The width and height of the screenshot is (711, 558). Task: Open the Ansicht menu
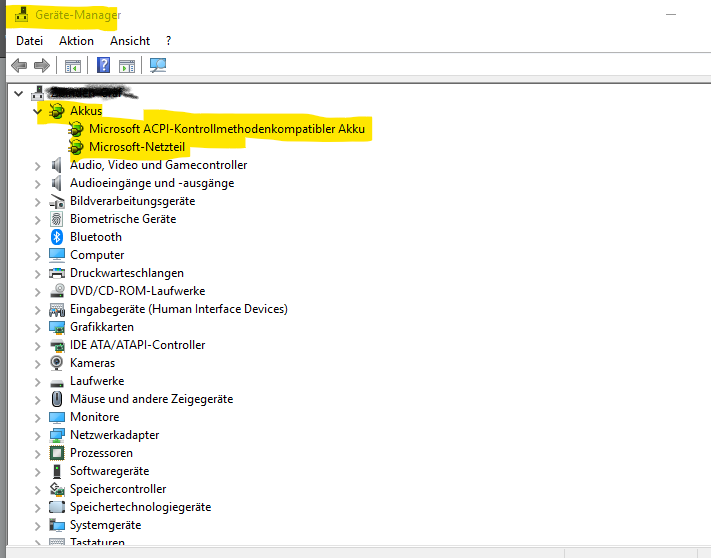130,41
